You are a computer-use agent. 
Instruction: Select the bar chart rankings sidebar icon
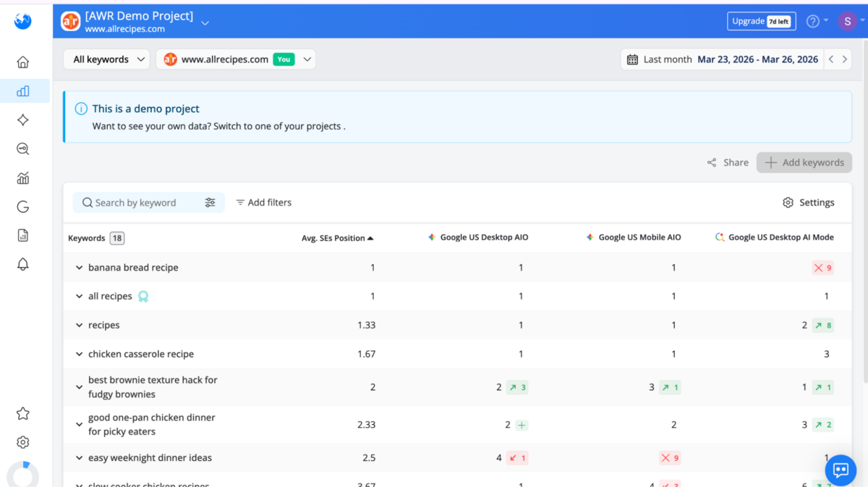[x=23, y=91]
